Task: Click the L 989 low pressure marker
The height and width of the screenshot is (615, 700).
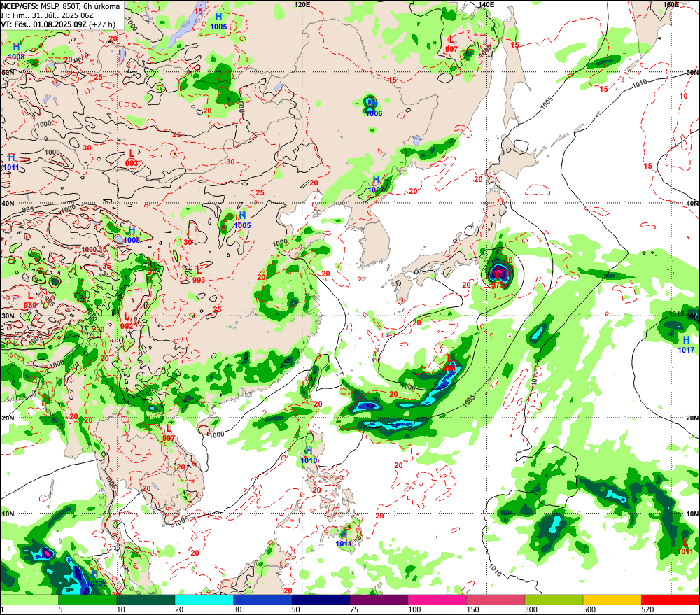Action: (30, 300)
